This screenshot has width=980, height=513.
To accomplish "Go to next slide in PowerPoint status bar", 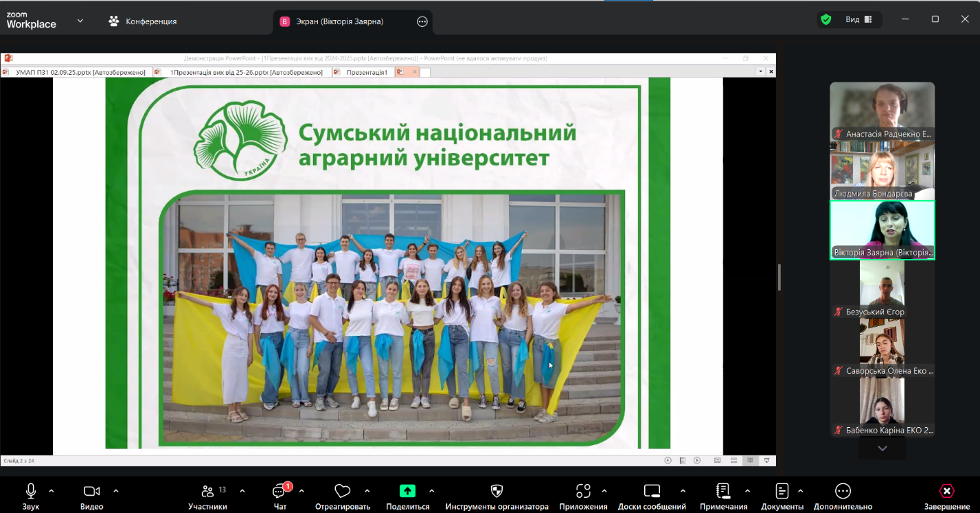I will (697, 460).
